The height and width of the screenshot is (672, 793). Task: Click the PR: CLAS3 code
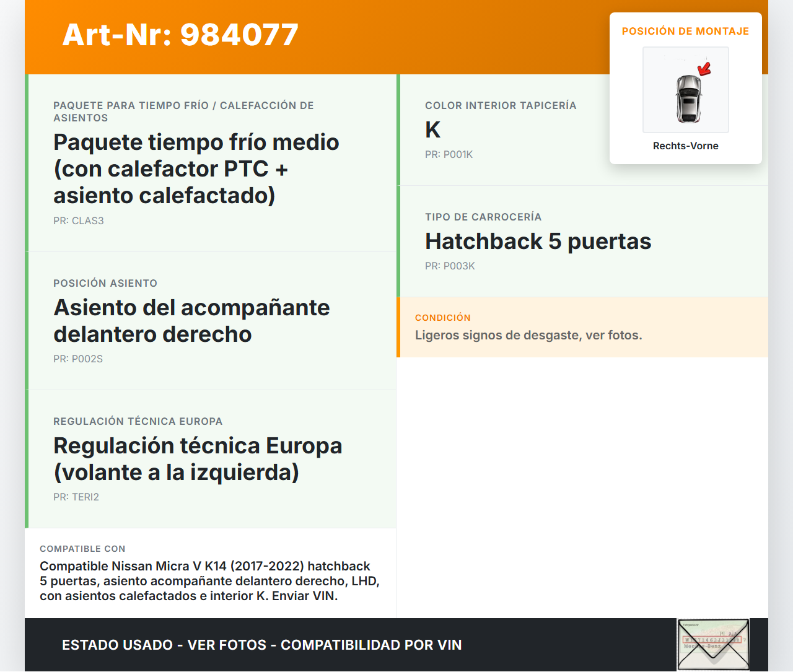pyautogui.click(x=79, y=220)
